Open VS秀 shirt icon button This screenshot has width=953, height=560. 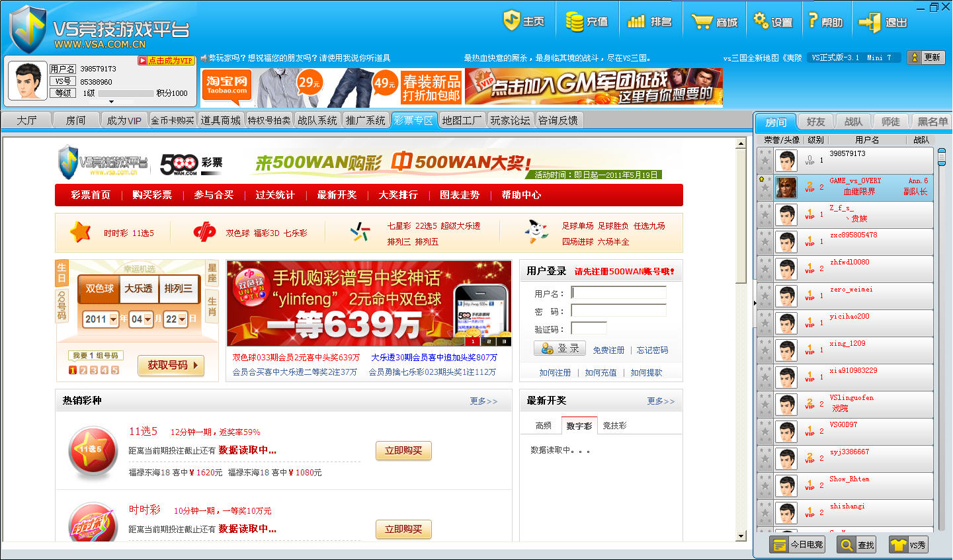pos(908,545)
